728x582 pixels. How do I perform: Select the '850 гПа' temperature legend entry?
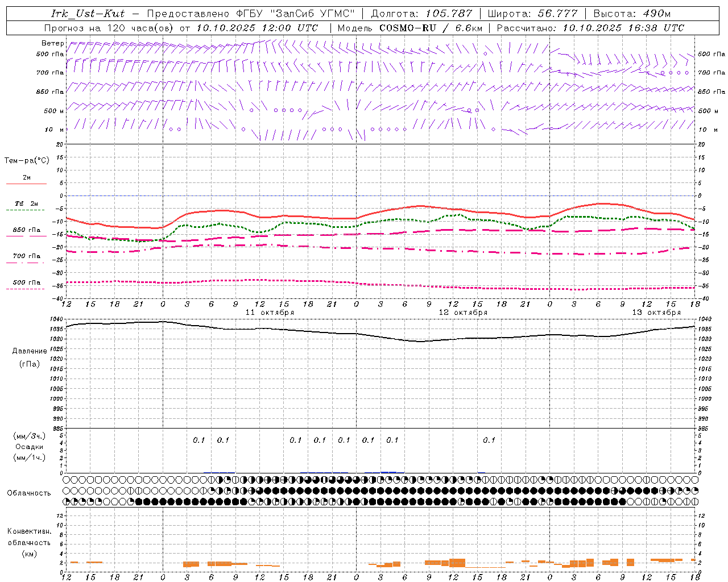26,230
